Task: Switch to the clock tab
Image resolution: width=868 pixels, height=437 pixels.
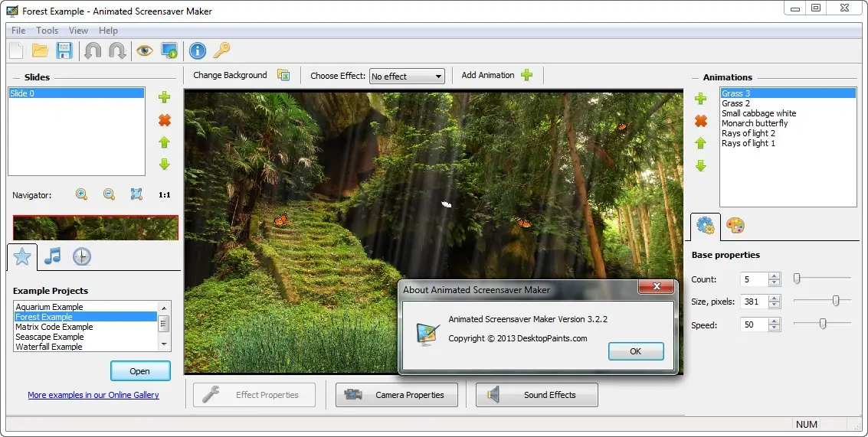Action: 82,256
